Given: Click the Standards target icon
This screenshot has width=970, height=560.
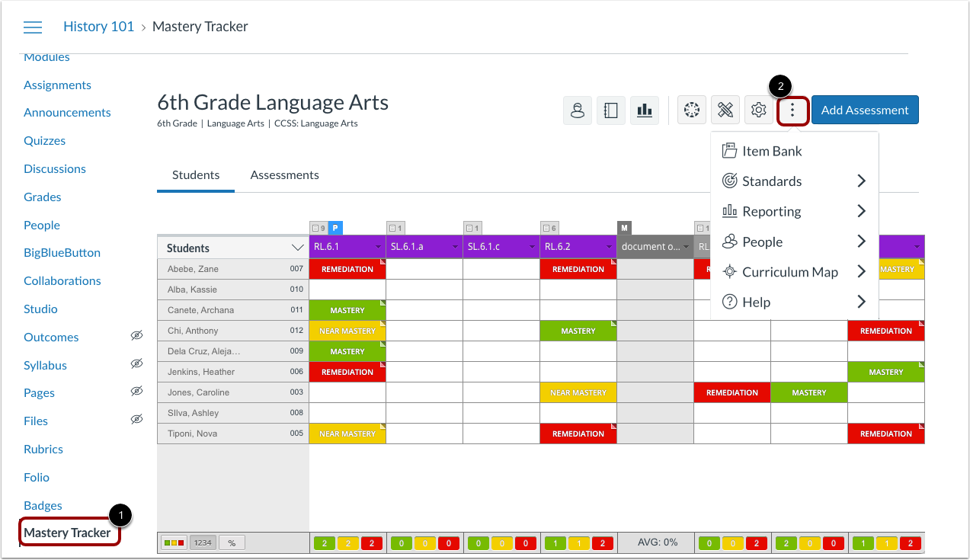Looking at the screenshot, I should [729, 181].
